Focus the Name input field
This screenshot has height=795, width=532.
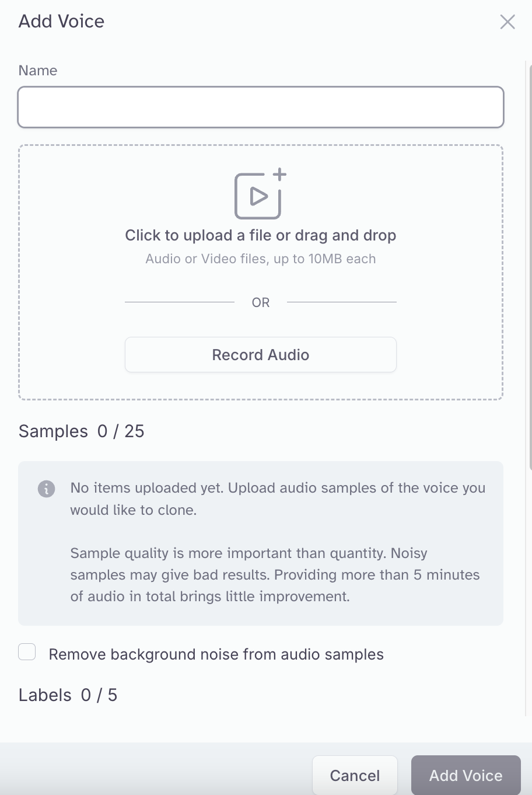261,107
